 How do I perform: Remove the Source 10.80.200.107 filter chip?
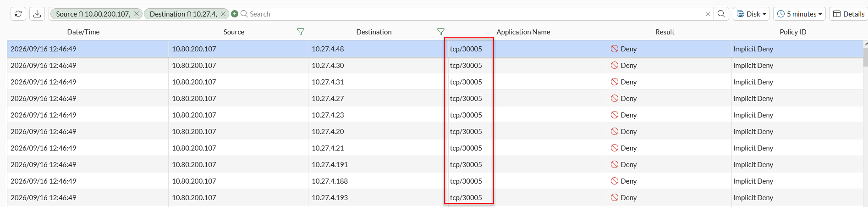click(x=137, y=14)
